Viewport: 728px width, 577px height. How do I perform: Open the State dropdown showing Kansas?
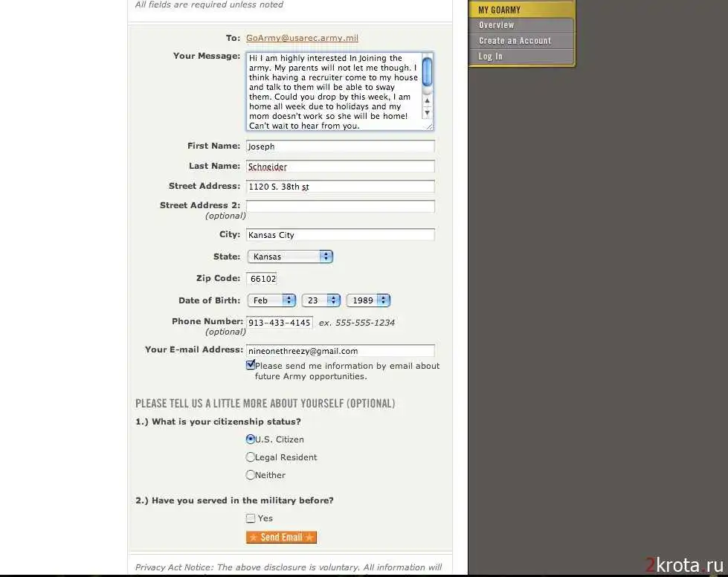pyautogui.click(x=290, y=257)
